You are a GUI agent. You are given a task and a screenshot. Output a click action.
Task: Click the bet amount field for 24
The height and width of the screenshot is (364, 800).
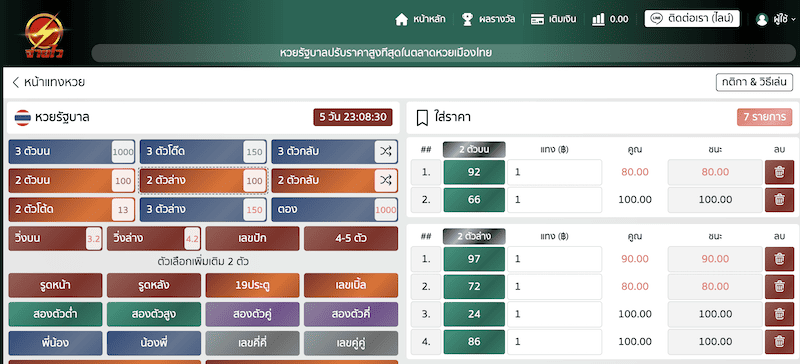pyautogui.click(x=555, y=314)
